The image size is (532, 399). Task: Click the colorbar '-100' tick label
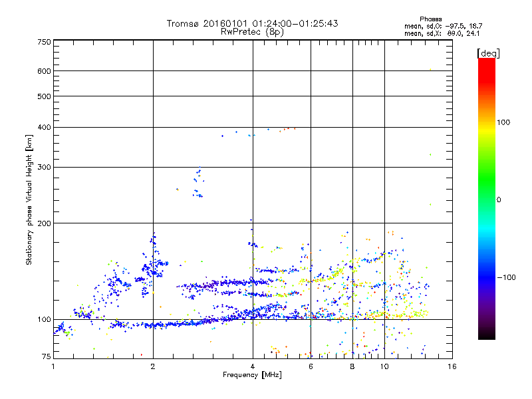click(x=506, y=277)
